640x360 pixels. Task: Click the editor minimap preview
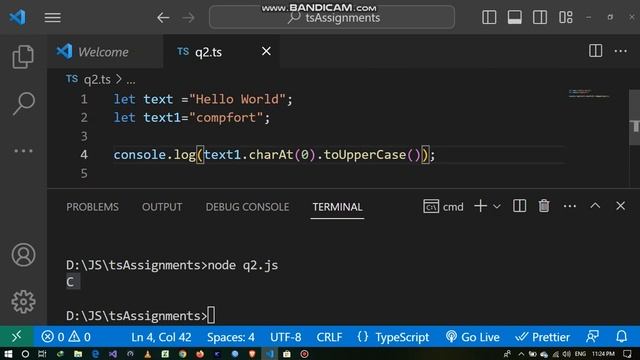(588, 93)
